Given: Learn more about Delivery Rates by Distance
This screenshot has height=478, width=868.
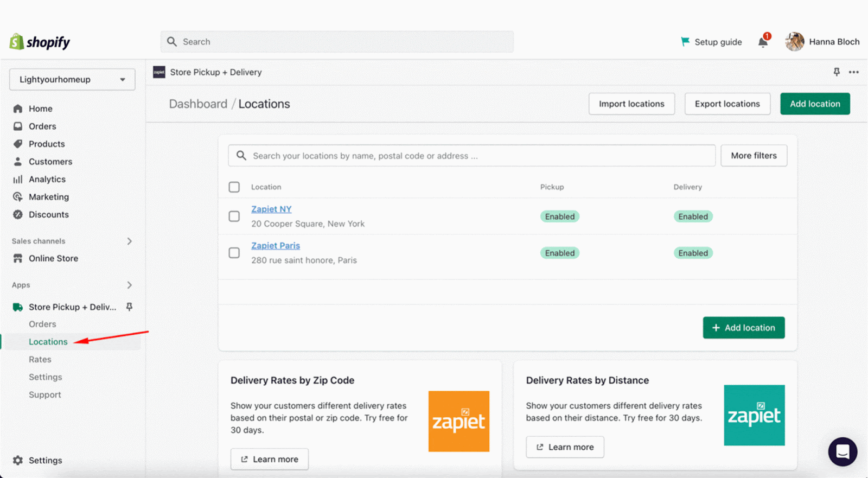Looking at the screenshot, I should (565, 447).
